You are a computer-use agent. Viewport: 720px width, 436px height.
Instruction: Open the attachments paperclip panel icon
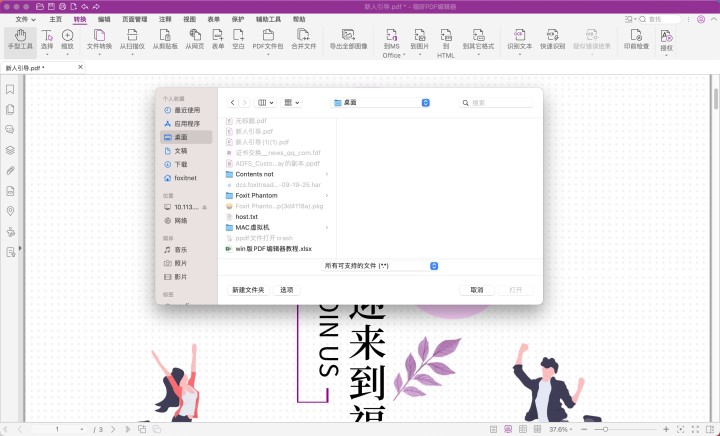10,170
